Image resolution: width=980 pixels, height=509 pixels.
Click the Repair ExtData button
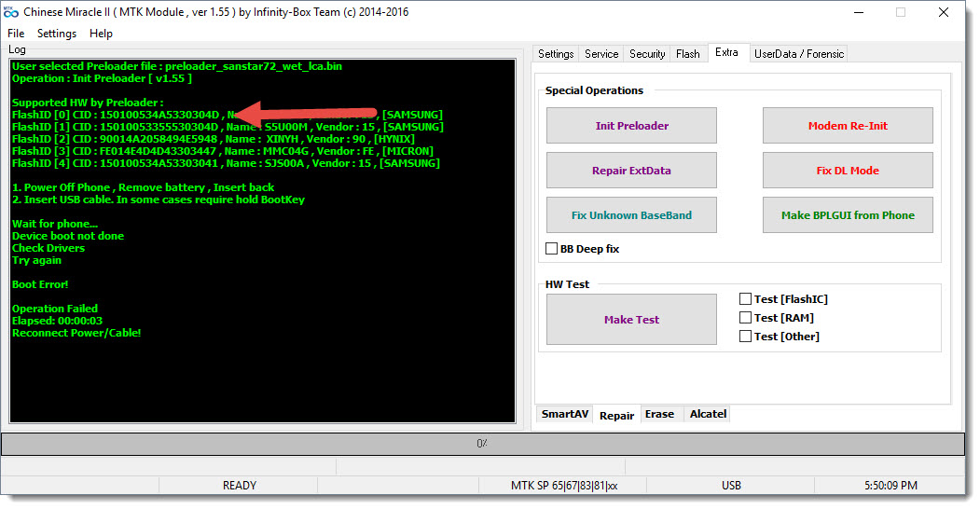point(631,171)
